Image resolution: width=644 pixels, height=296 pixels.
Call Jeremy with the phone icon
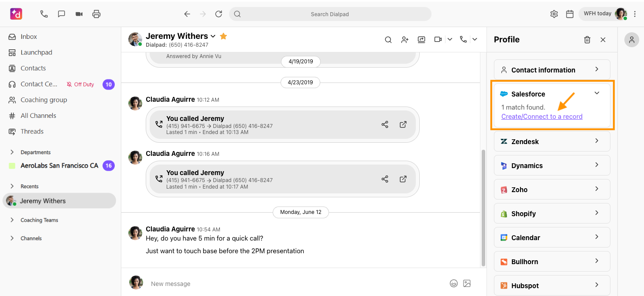click(x=463, y=39)
